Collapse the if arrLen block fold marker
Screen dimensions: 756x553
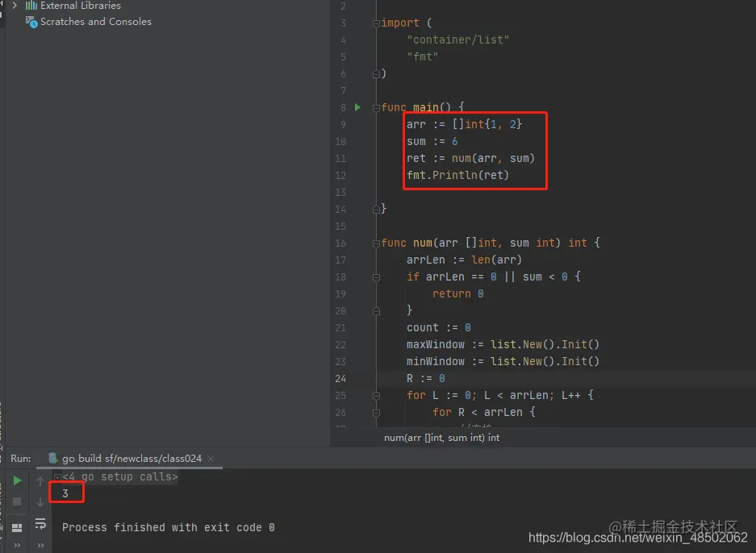(x=376, y=277)
